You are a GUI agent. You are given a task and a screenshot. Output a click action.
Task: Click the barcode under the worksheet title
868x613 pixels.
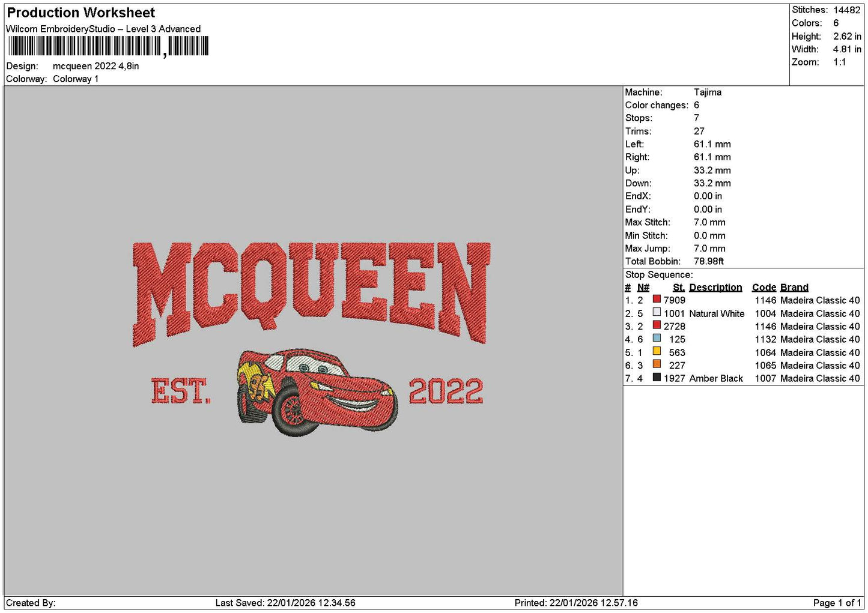(109, 46)
